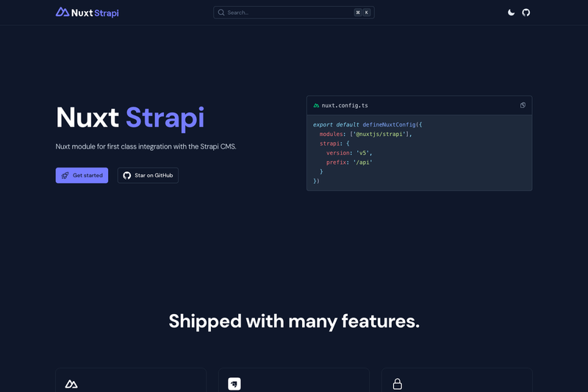Click the Nuxt Strapi logo in header
Image resolution: width=588 pixels, height=392 pixels.
pos(87,13)
